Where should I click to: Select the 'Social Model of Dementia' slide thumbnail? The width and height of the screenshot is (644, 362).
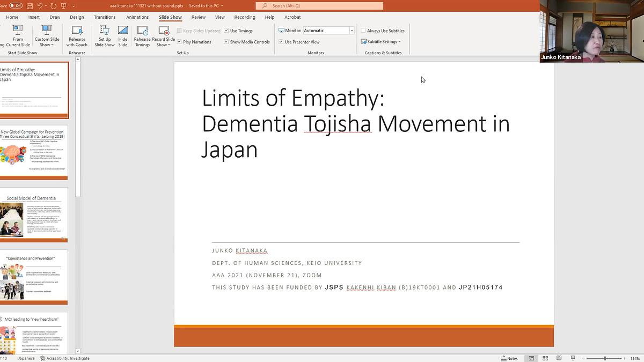(34, 215)
